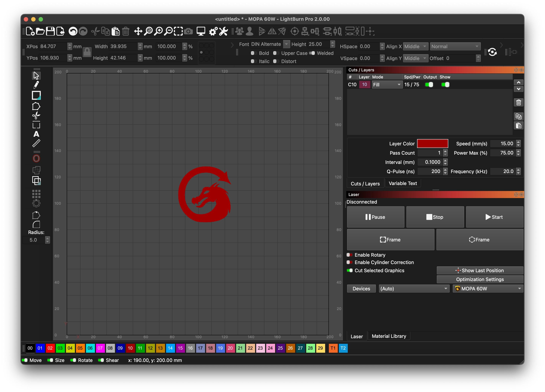
Task: Toggle Cut Selected Graphics
Action: 350,270
